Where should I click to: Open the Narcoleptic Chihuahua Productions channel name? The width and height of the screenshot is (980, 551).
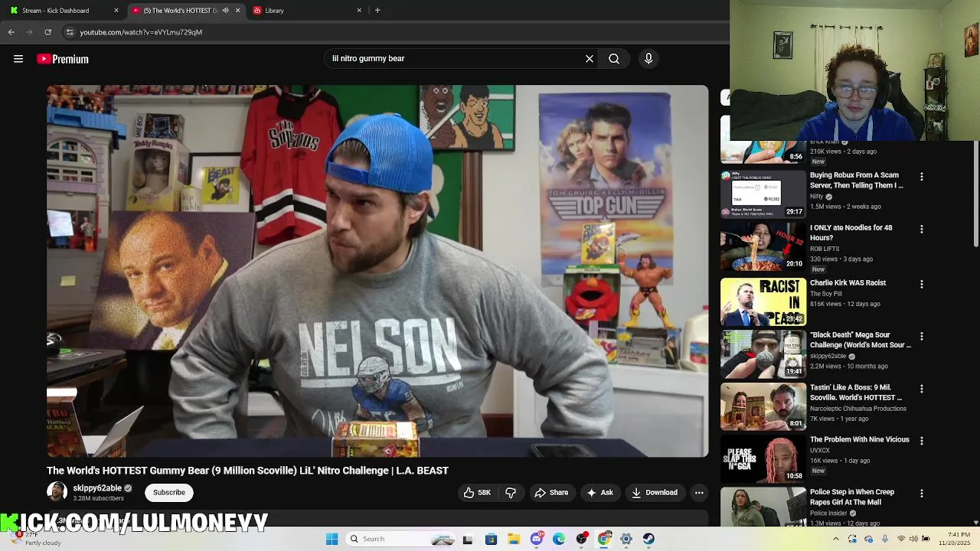pyautogui.click(x=857, y=409)
